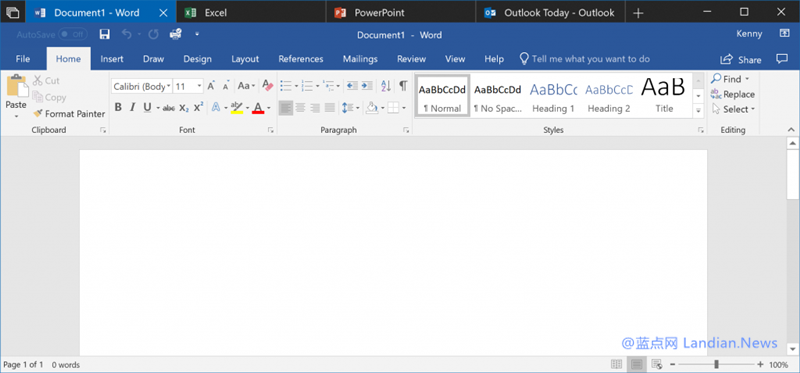Image resolution: width=800 pixels, height=373 pixels.
Task: Toggle Underline formatting
Action: 147,108
